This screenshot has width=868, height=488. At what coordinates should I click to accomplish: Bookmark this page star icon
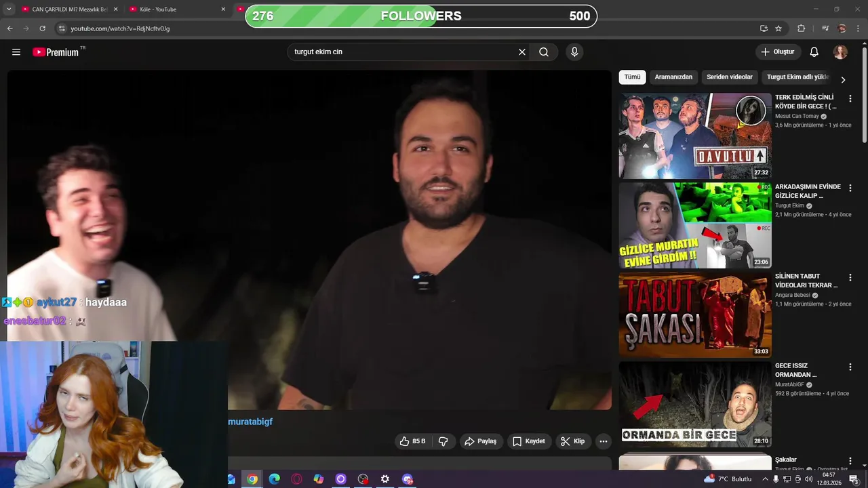tap(778, 28)
